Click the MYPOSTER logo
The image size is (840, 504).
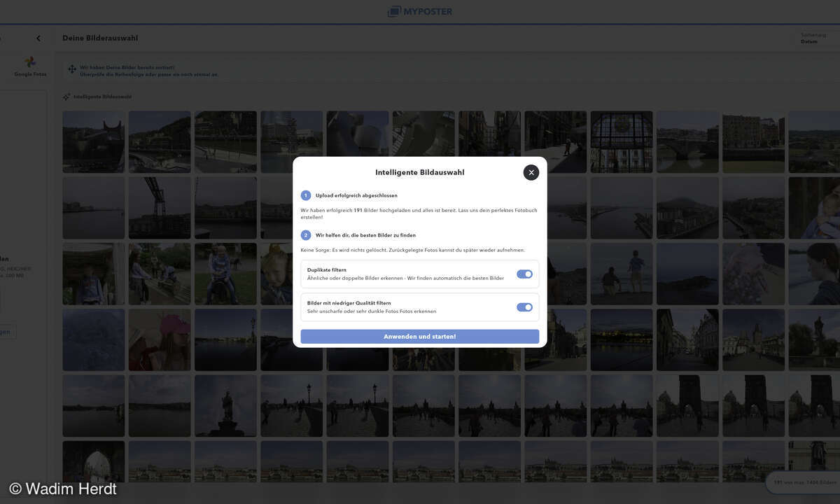click(420, 11)
